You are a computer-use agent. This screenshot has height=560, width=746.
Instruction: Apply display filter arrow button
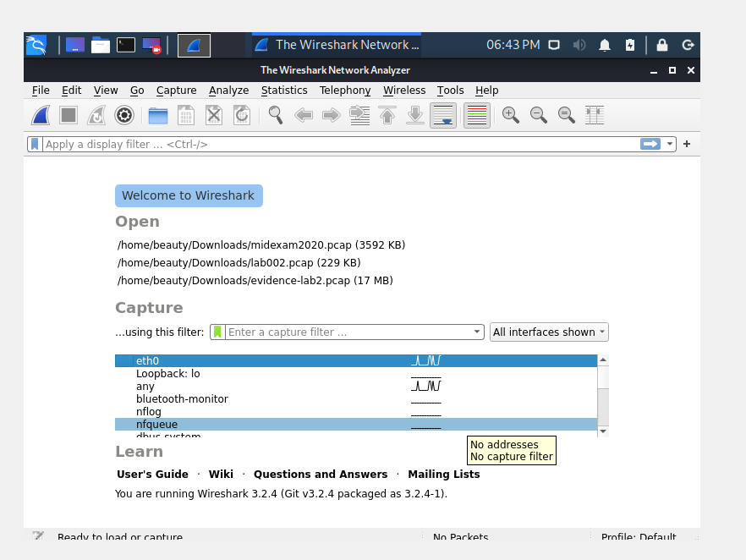click(x=650, y=144)
